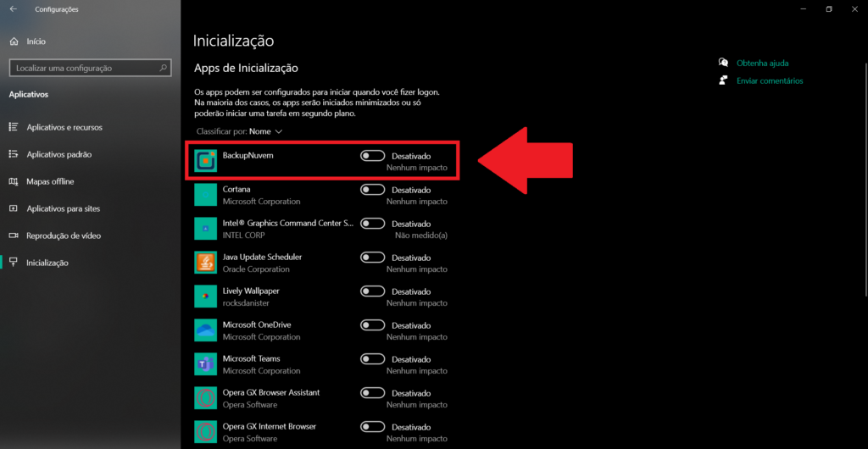This screenshot has height=449, width=868.
Task: Click the BackupNuvem app icon
Action: point(205,160)
